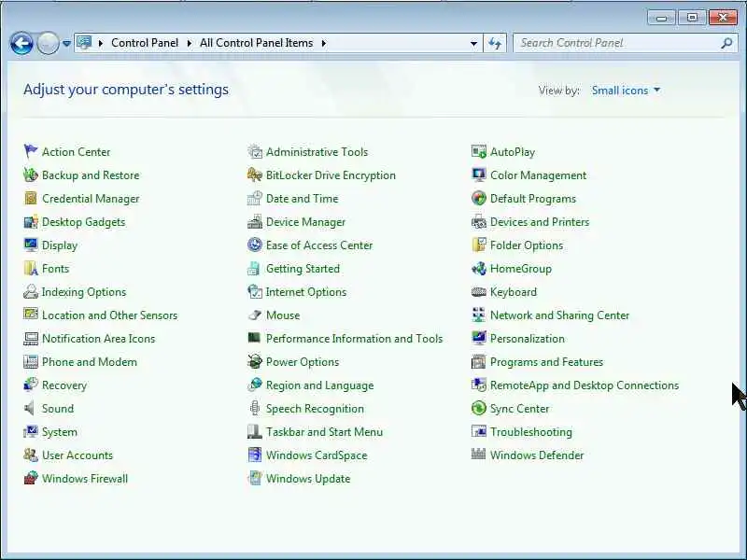Open the View by Small icons dropdown
747x560 pixels.
click(626, 90)
